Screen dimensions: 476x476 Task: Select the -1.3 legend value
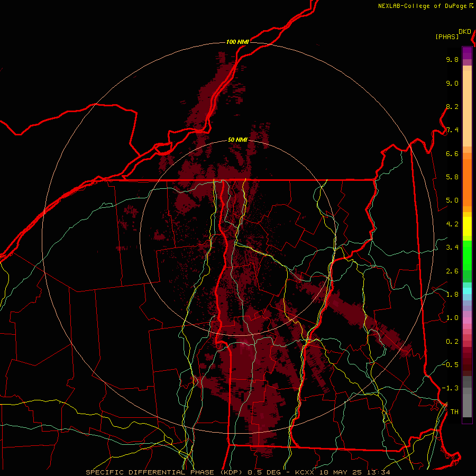pyautogui.click(x=450, y=388)
